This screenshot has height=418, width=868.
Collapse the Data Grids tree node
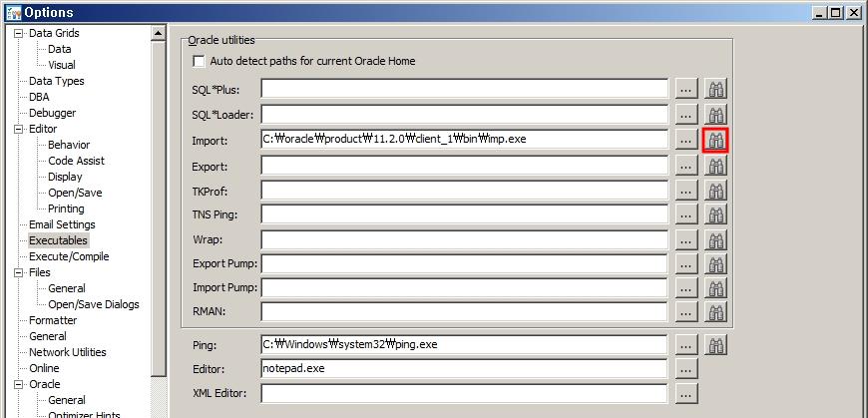coord(19,33)
